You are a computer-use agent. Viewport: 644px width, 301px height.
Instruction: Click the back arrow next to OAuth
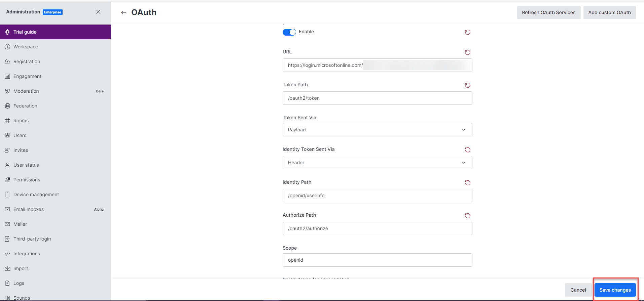pyautogui.click(x=124, y=12)
